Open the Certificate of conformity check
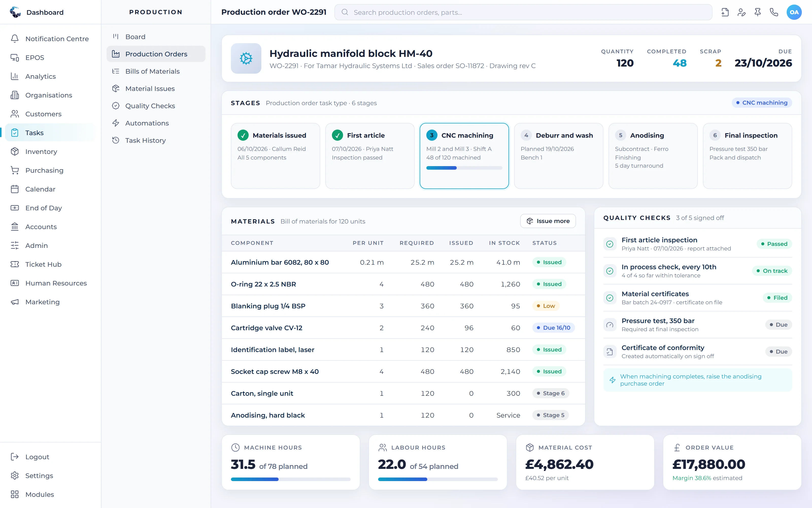 [698, 352]
